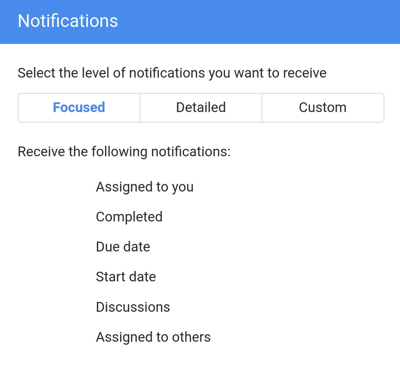Tap the Start date list row

pos(126,277)
